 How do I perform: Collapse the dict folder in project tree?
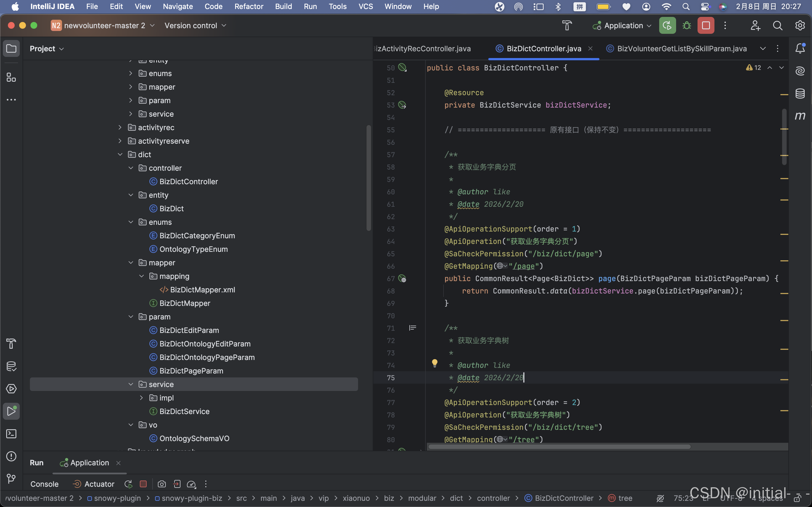[x=120, y=155]
